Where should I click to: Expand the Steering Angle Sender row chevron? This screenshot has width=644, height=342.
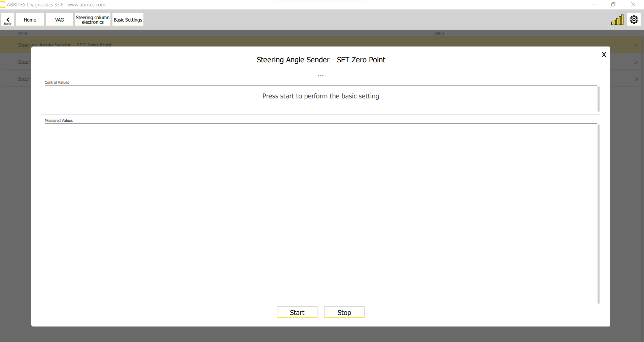(x=636, y=45)
